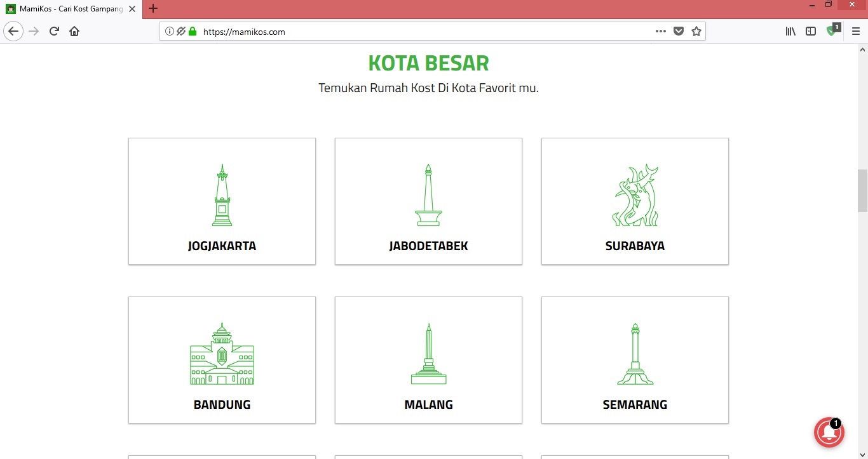Click the Bandung Gedung Sate icon
Screen dimensions: 868x459
(222, 354)
